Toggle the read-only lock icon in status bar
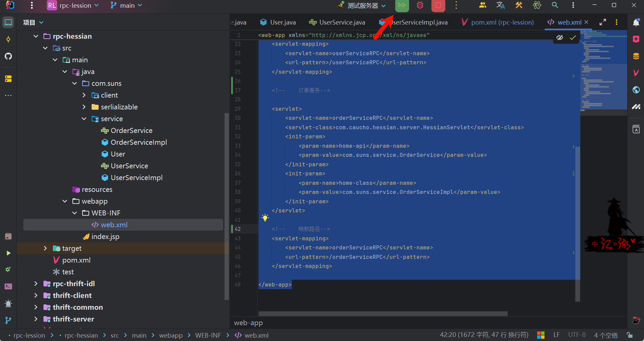Viewport: 644px width, 341px height. point(630,335)
